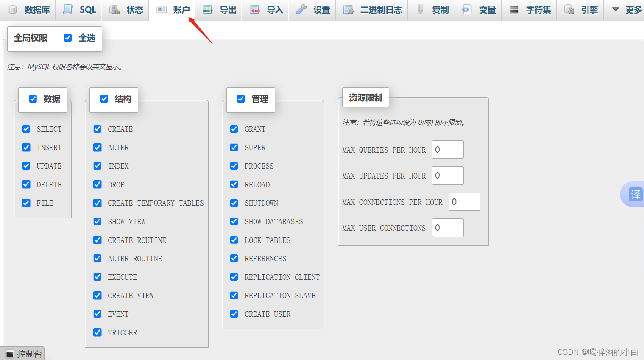Screen dimensions: 644x360
Task: Uncheck the INSERT privilege
Action: 26,147
